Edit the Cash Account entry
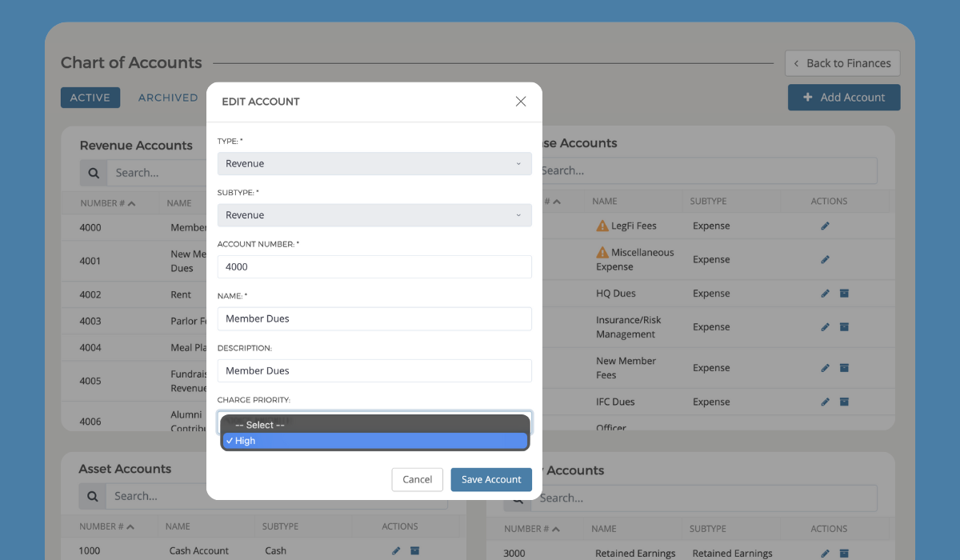The height and width of the screenshot is (560, 960). 395,550
